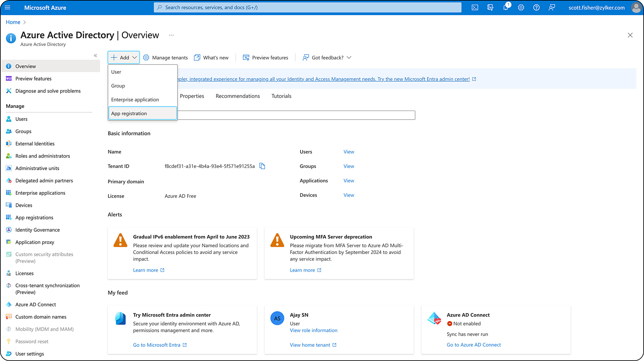This screenshot has height=361, width=644.
Task: Click the user account avatar
Action: (x=636, y=7)
